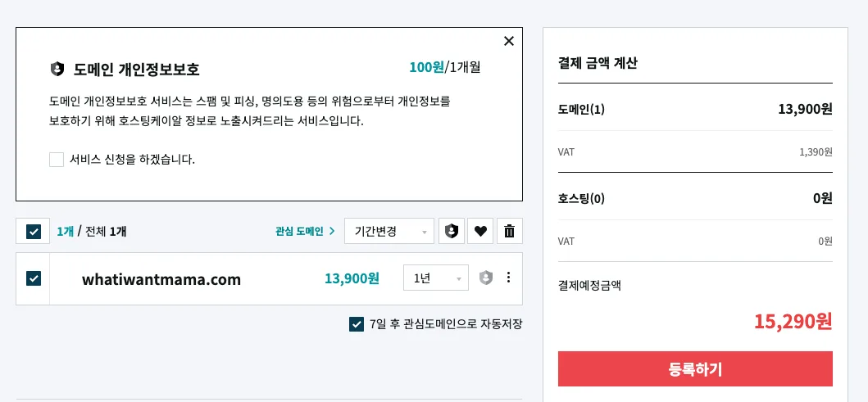Check the 서비스 신청을 하겠습니다 checkbox
868x402 pixels.
(57, 160)
